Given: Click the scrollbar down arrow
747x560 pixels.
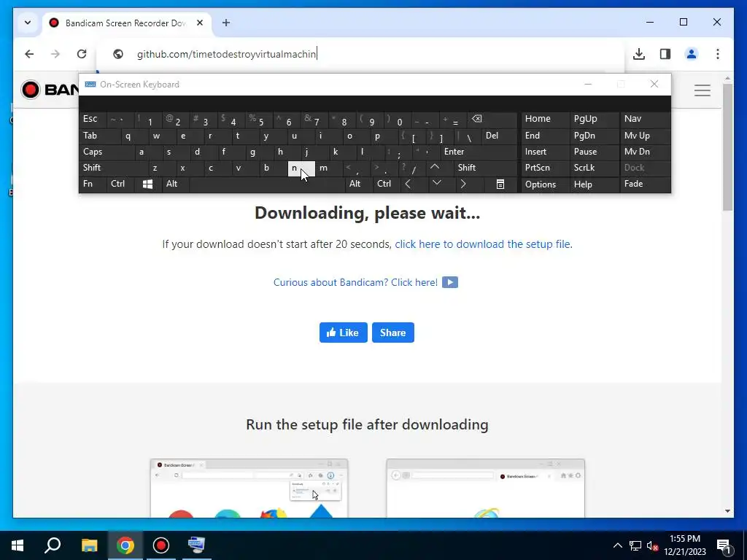Looking at the screenshot, I should 727,511.
